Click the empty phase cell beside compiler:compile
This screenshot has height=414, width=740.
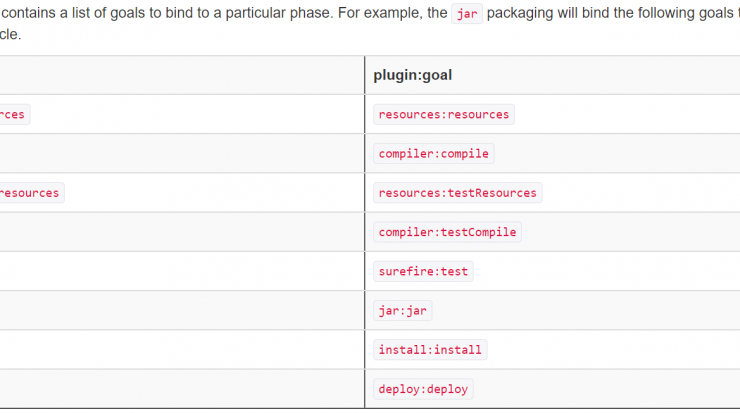(182, 154)
